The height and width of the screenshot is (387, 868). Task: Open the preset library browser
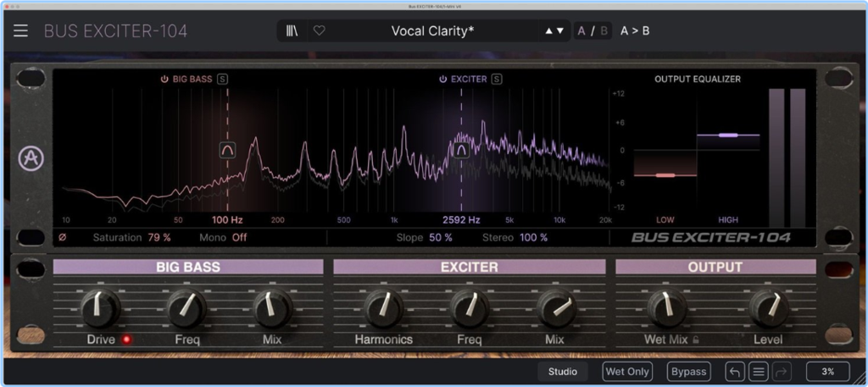[x=292, y=31]
